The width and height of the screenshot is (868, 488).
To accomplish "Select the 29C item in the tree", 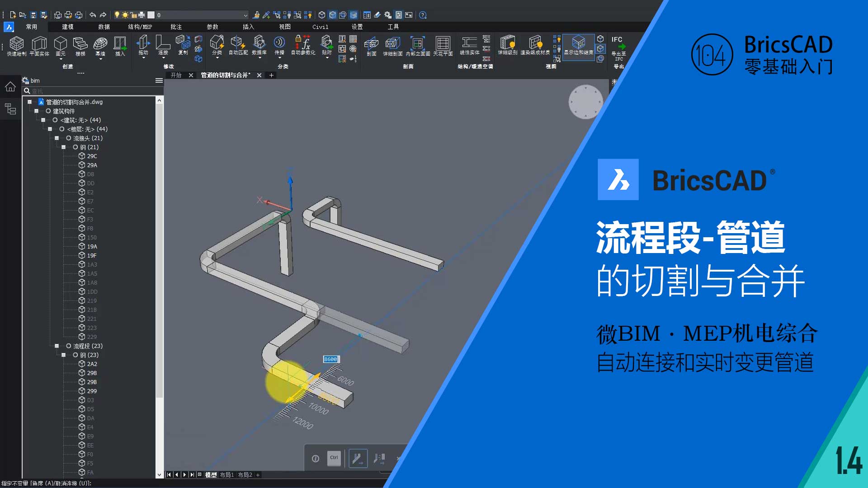I will (92, 156).
